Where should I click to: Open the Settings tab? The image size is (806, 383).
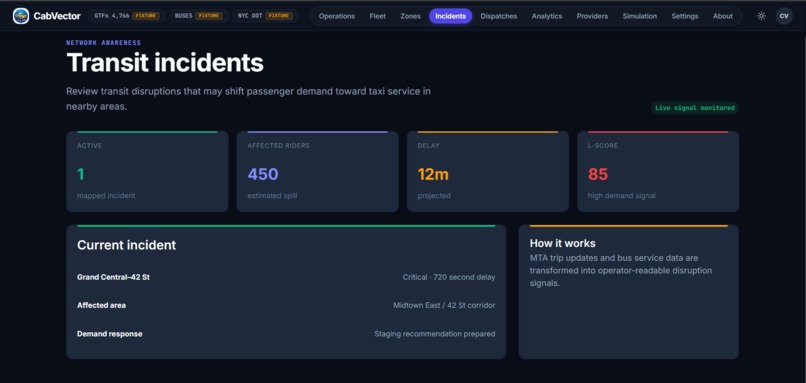[x=685, y=16]
